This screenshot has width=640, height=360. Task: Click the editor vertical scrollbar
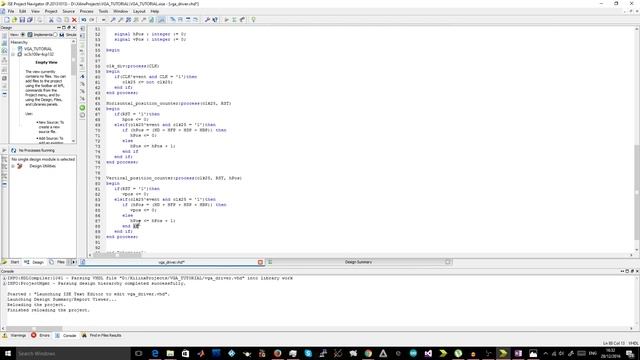[x=637, y=192]
